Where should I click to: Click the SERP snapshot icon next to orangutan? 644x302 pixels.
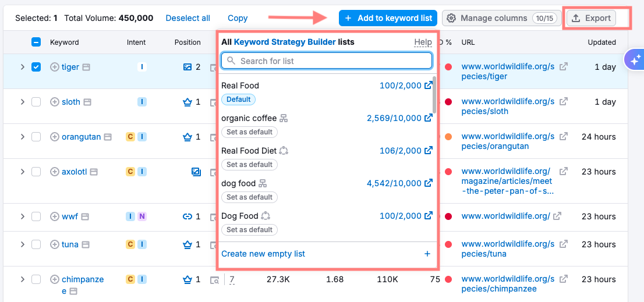(x=107, y=137)
